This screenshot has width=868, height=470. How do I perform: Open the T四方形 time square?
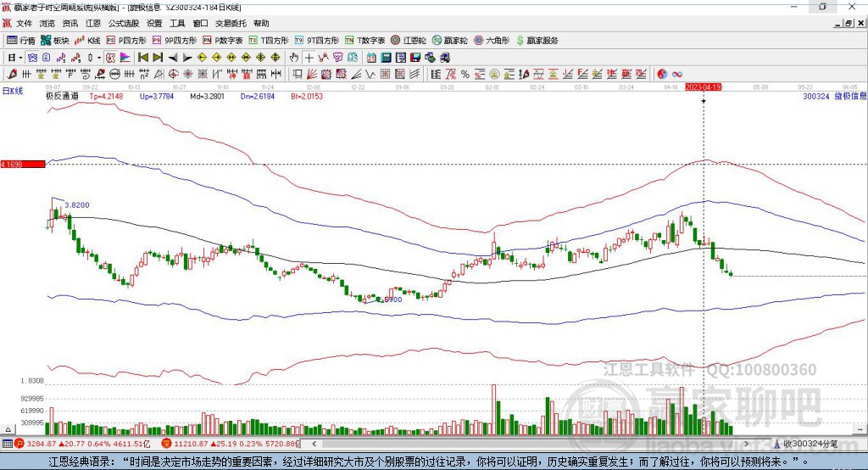tap(269, 41)
